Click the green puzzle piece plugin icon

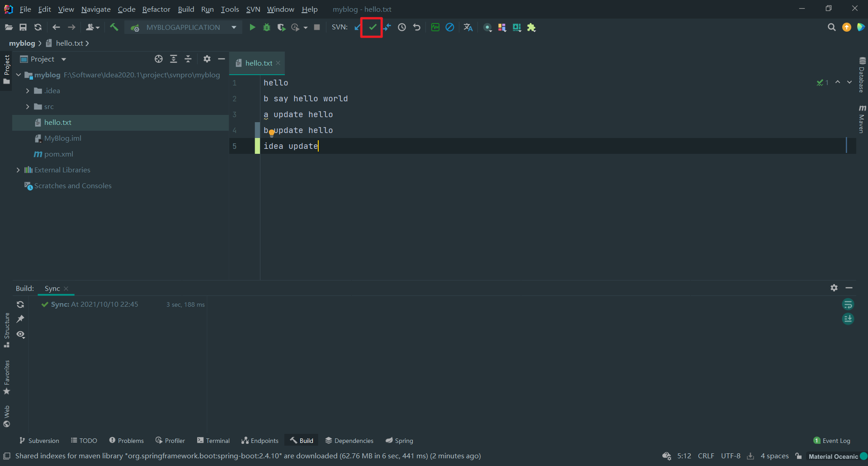pyautogui.click(x=532, y=28)
